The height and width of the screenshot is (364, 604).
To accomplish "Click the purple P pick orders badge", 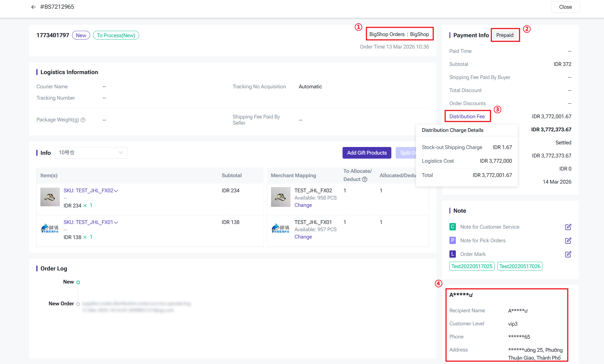I will point(452,241).
